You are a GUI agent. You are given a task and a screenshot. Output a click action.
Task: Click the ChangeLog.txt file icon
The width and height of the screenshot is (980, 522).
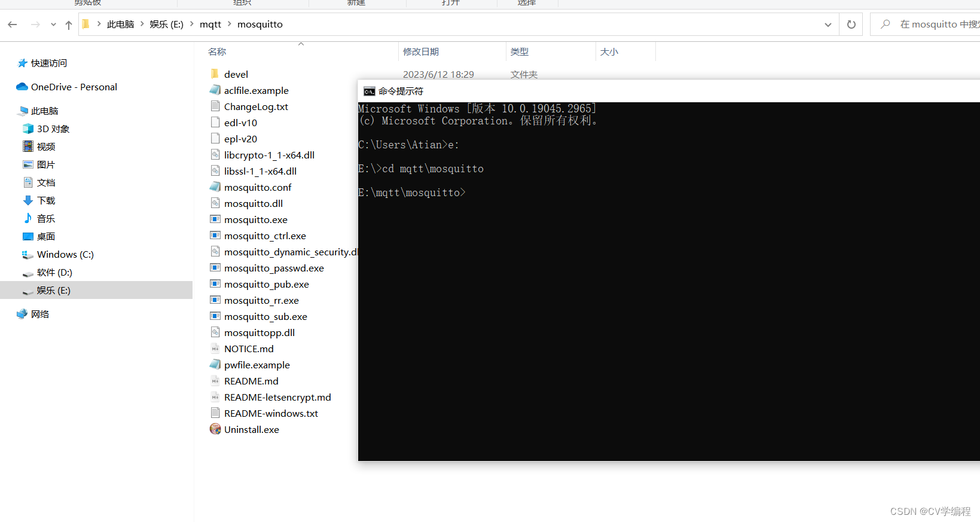[x=215, y=106]
